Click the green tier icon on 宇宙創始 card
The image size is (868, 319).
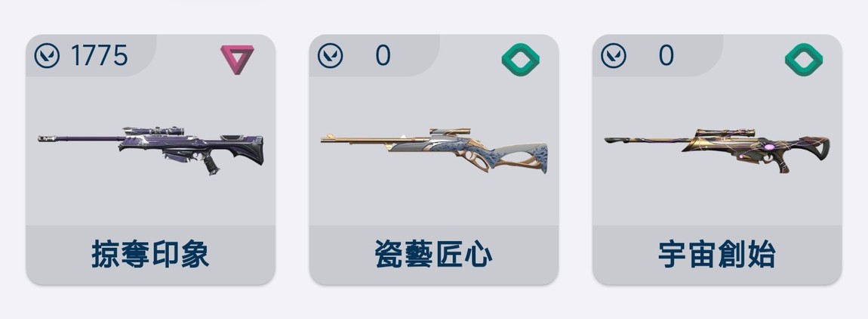(804, 60)
